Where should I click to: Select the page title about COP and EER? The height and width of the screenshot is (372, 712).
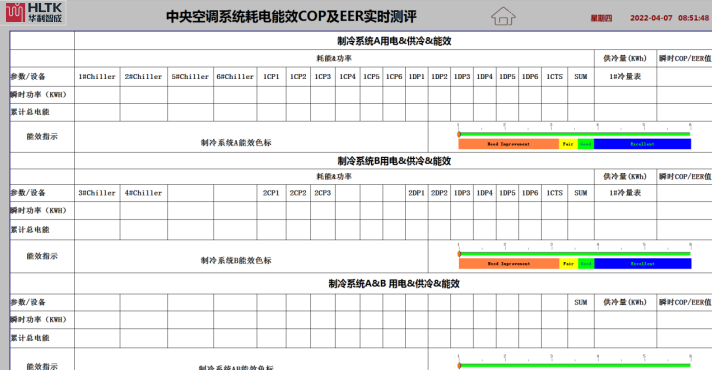click(x=291, y=17)
